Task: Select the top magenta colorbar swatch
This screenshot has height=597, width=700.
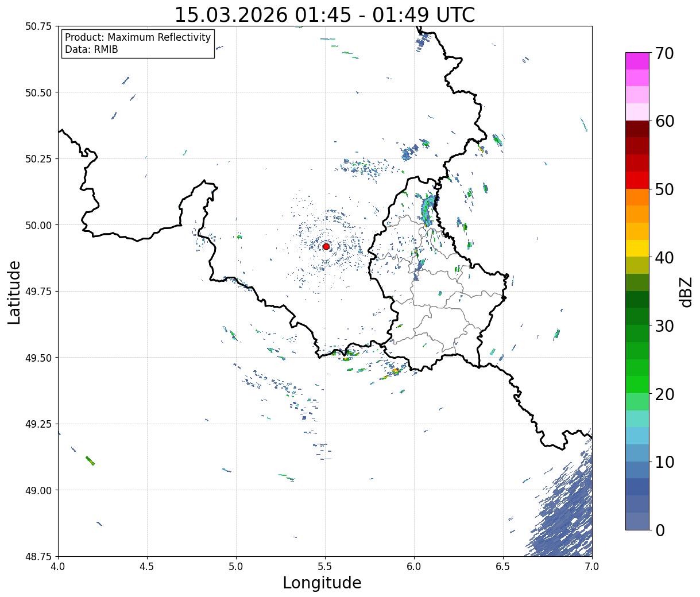Action: point(637,61)
